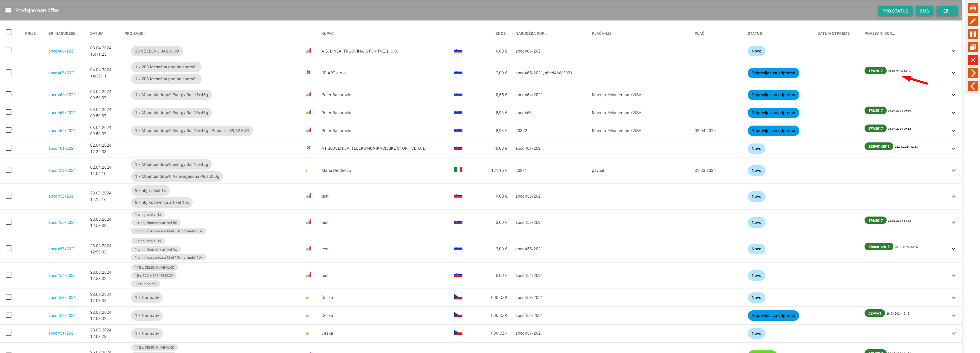This screenshot has width=980, height=353.
Task: Click the orange print icon
Action: 973,8
